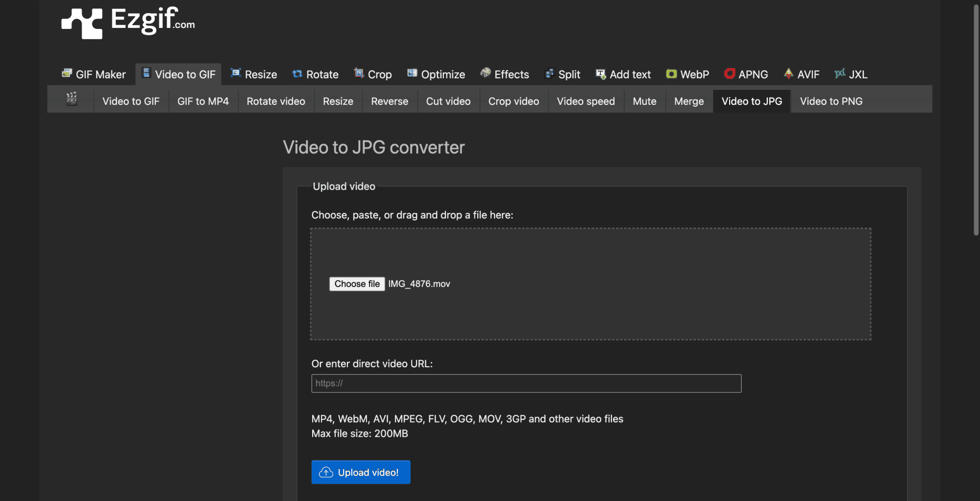Click the Optimize icon

coord(412,73)
